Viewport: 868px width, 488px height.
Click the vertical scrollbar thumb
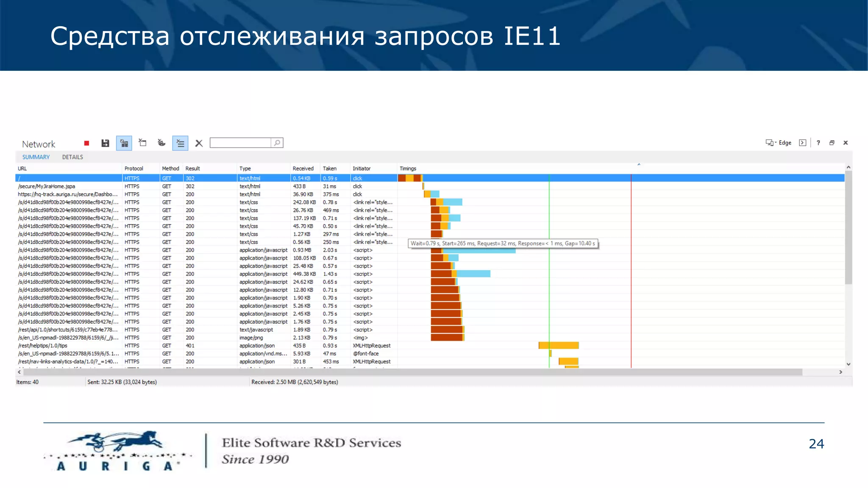coord(849,227)
